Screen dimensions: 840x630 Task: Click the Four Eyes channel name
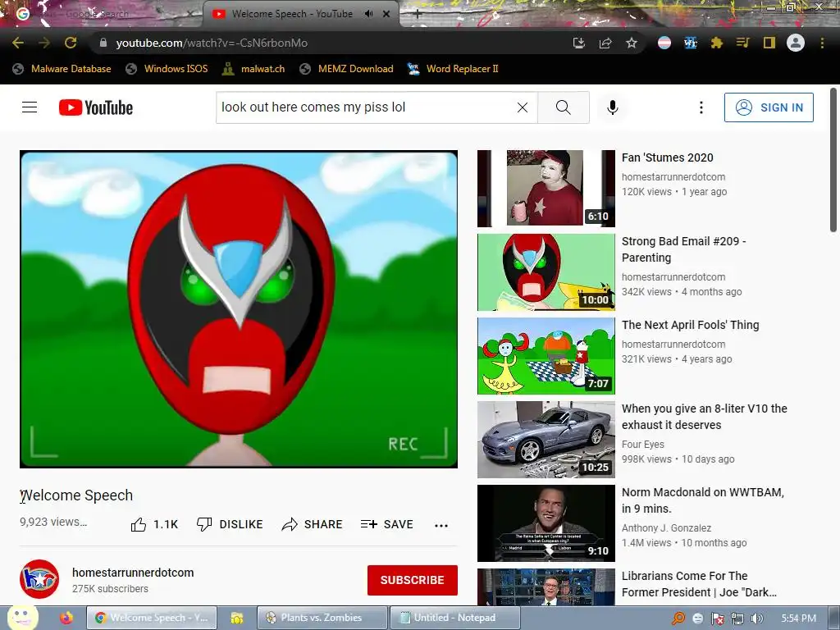643,444
